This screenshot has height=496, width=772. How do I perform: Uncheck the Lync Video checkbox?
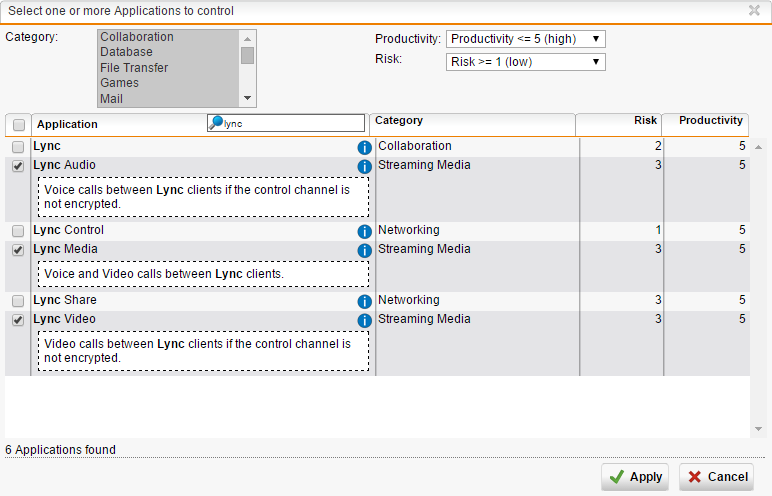pyautogui.click(x=18, y=320)
